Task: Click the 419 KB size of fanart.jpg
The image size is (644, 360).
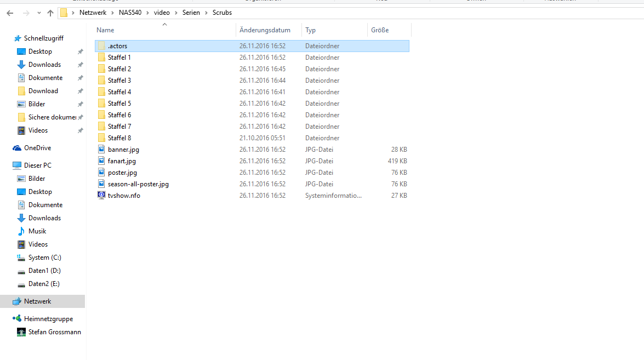Action: (x=397, y=161)
